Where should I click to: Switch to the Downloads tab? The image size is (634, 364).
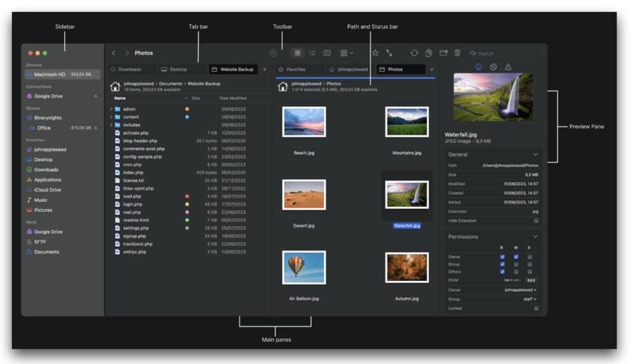130,70
